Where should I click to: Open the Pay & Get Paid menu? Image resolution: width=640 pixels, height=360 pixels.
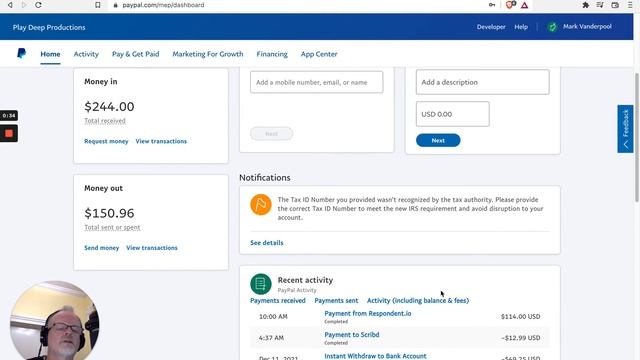[136, 54]
